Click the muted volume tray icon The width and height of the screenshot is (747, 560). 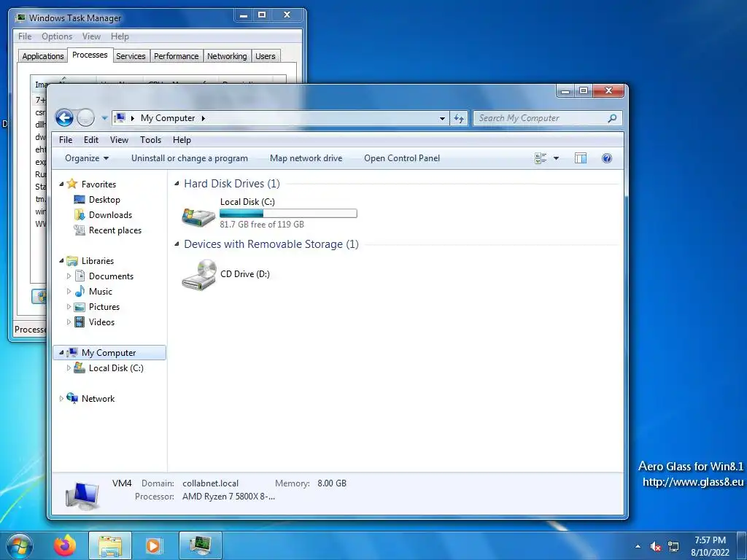coord(656,547)
